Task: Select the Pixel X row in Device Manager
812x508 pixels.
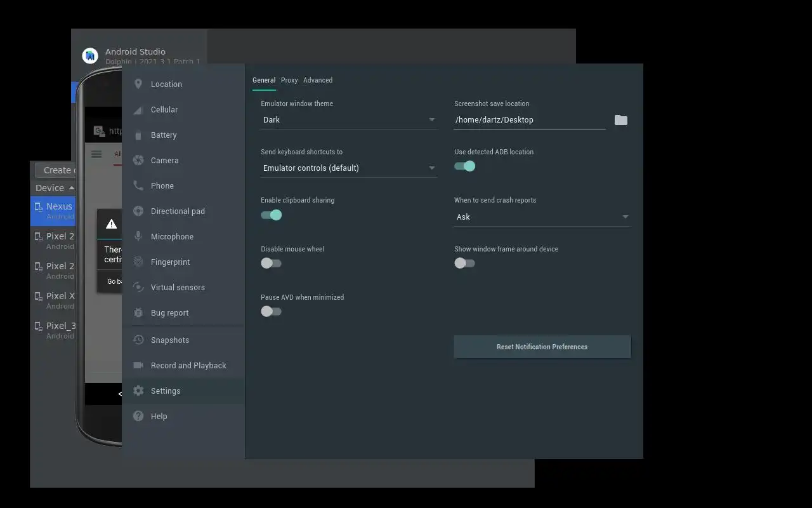Action: (x=53, y=300)
